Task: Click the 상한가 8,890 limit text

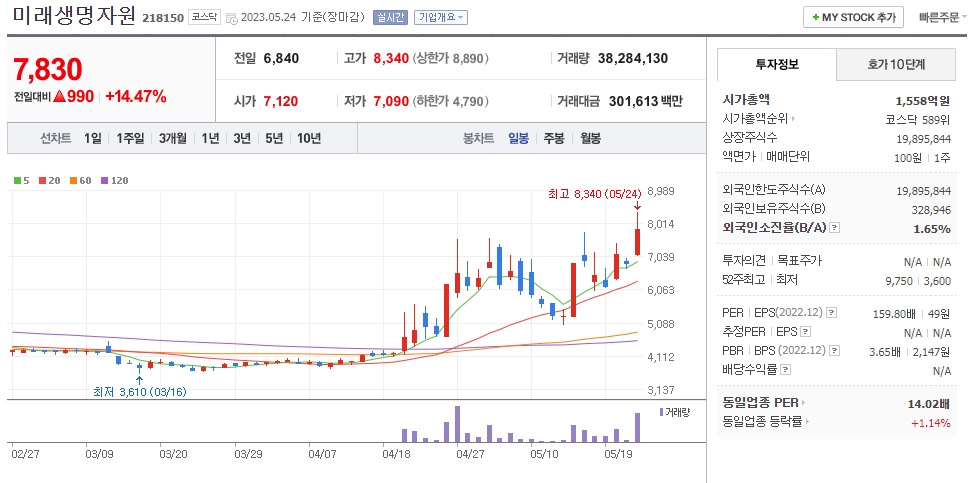Action: click(x=452, y=58)
